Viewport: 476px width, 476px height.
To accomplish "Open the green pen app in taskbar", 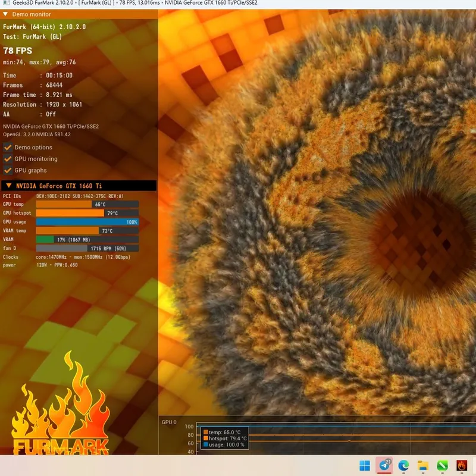I will 442,465.
